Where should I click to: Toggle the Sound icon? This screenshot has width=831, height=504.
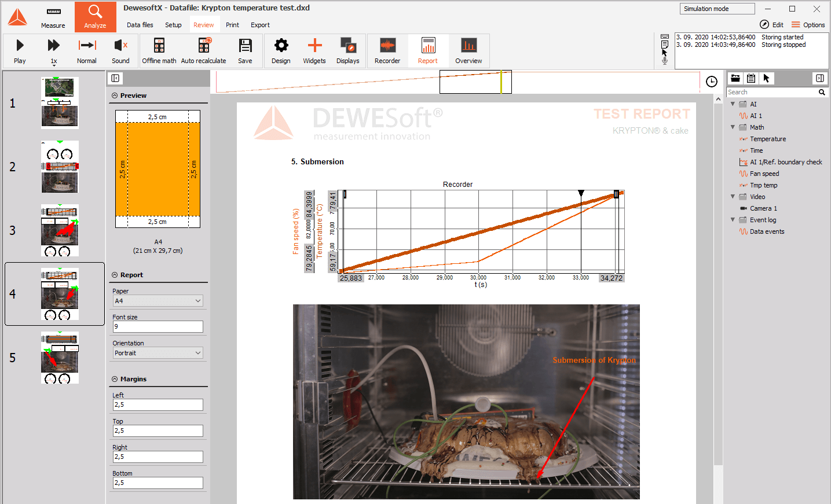tap(120, 51)
